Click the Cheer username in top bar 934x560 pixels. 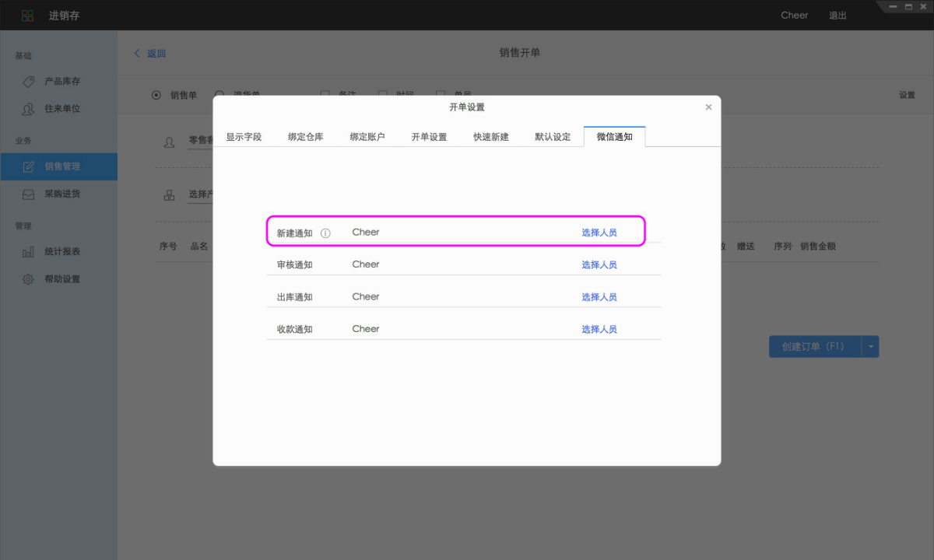pos(795,16)
